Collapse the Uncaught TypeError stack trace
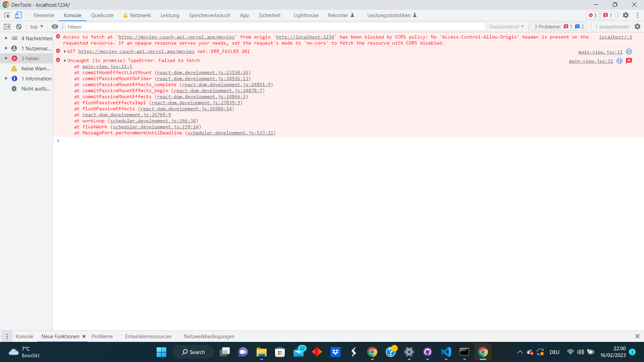The height and width of the screenshot is (362, 644). 65,61
